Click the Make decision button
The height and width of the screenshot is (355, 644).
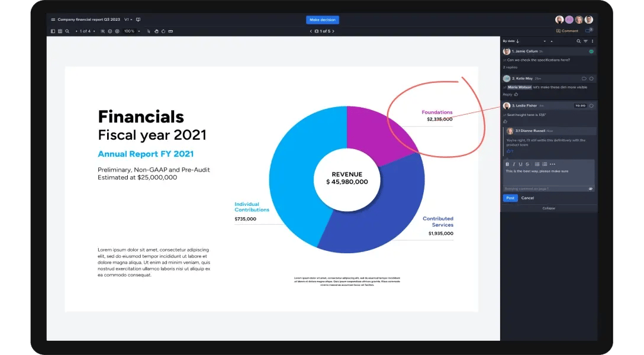click(x=322, y=20)
